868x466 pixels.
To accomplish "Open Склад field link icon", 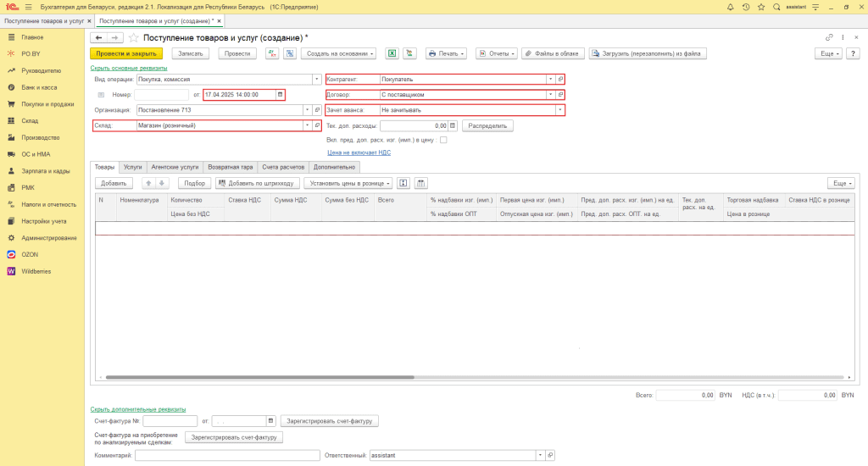I will pos(317,125).
